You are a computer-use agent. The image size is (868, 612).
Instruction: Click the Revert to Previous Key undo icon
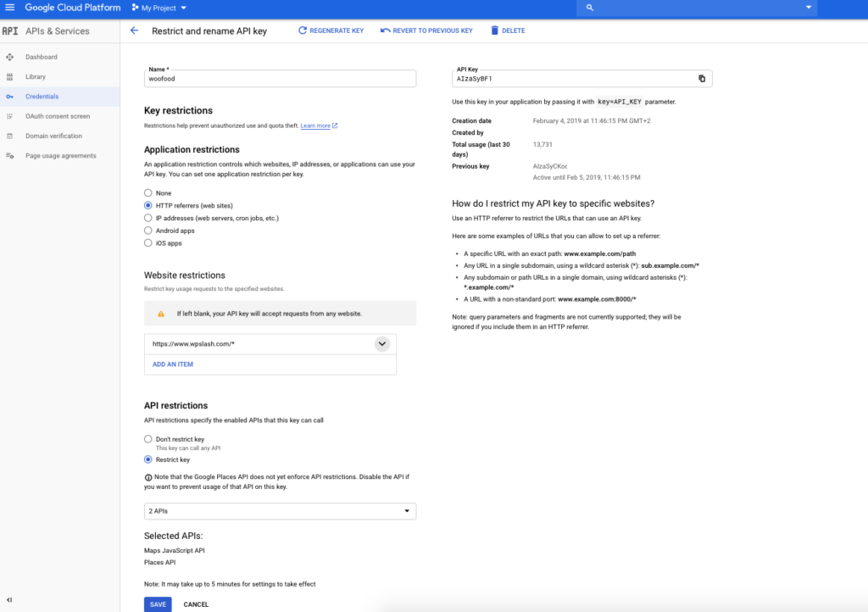386,31
